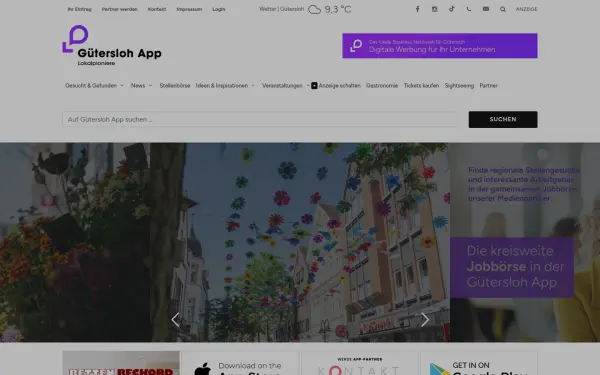
Task: Show previous slide with left arrow
Action: [175, 320]
